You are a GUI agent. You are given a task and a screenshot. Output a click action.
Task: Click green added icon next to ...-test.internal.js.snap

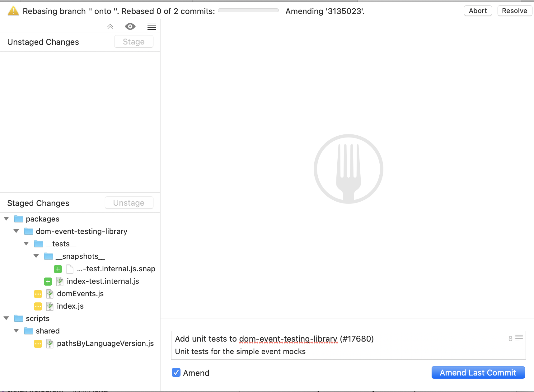(58, 269)
